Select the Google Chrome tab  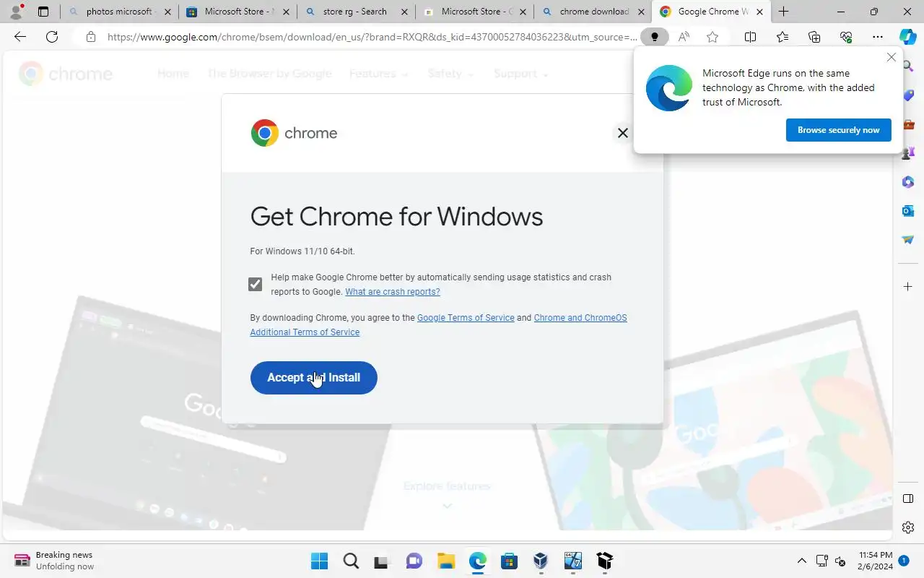click(x=711, y=12)
